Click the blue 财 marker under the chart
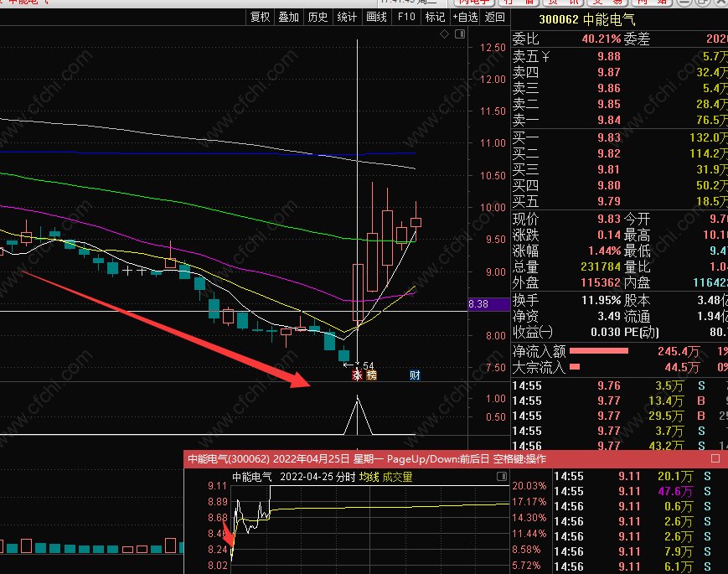Image resolution: width=728 pixels, height=574 pixels. coord(415,375)
